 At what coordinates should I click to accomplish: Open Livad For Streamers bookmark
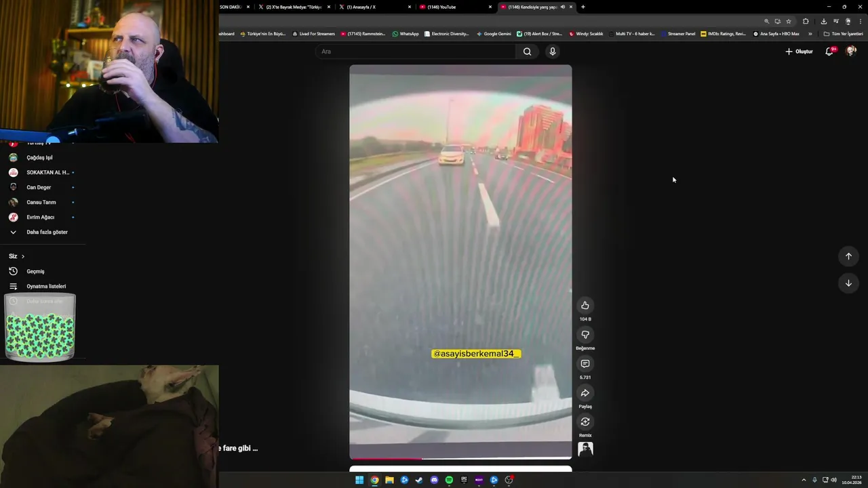[314, 33]
